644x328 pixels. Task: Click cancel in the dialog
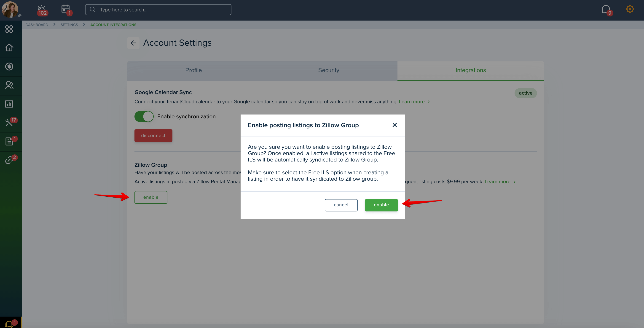pyautogui.click(x=341, y=205)
